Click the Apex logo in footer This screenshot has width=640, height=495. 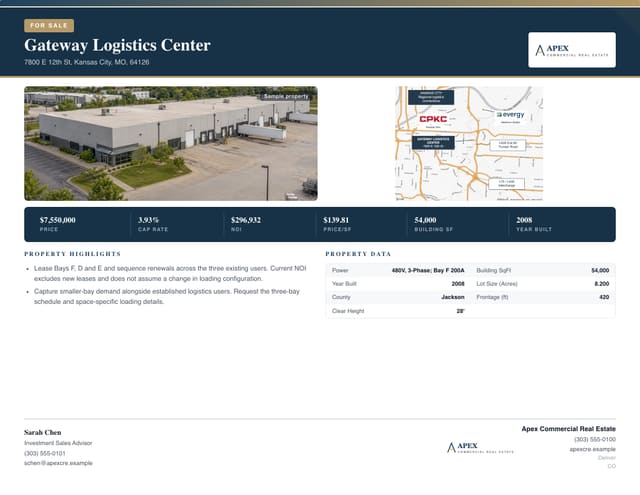coord(480,448)
